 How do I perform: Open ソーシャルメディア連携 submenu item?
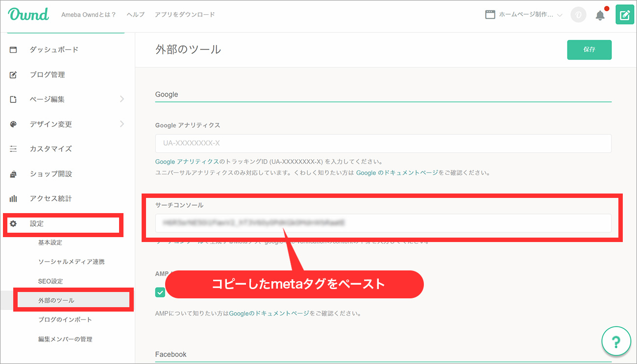71,262
